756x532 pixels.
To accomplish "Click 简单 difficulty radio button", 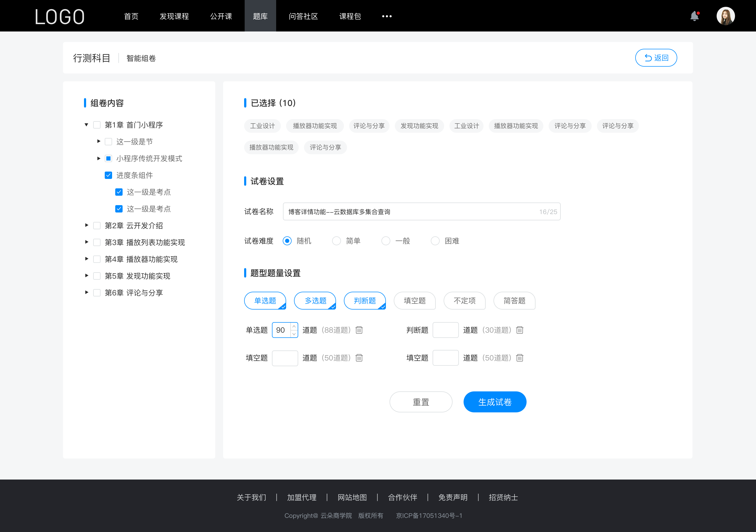I will (336, 241).
